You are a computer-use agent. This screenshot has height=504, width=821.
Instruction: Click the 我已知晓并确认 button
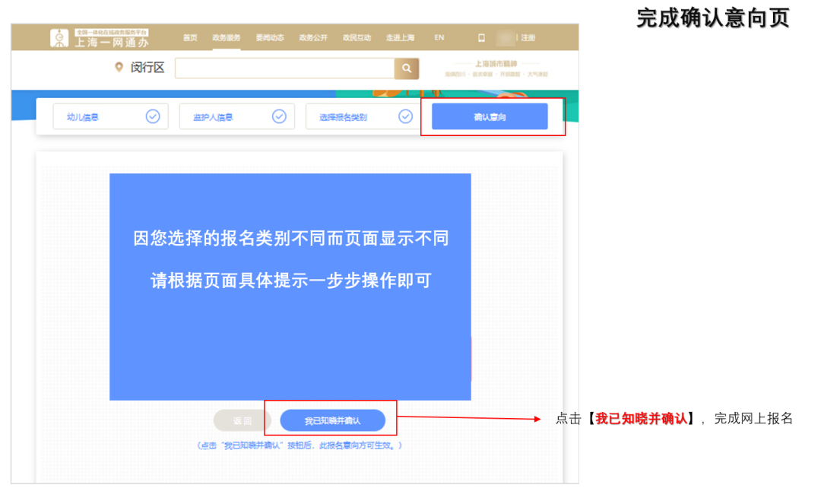coord(332,421)
